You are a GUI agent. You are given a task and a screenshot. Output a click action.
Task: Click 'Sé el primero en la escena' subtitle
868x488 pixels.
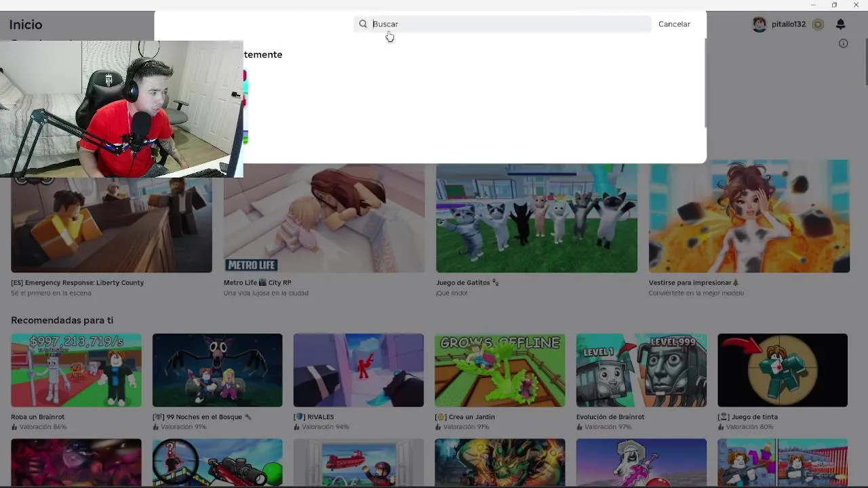[x=51, y=293]
